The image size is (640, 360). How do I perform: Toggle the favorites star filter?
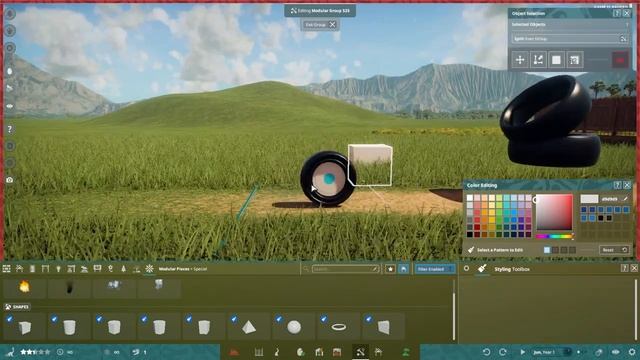[390, 269]
